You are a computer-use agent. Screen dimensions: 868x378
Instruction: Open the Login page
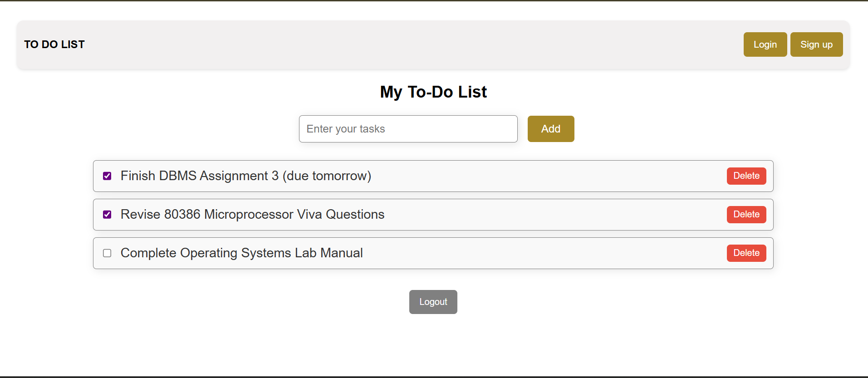pyautogui.click(x=765, y=44)
